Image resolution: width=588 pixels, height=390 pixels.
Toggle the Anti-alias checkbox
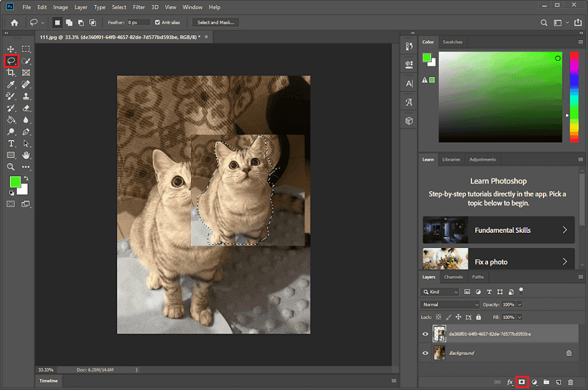(156, 22)
